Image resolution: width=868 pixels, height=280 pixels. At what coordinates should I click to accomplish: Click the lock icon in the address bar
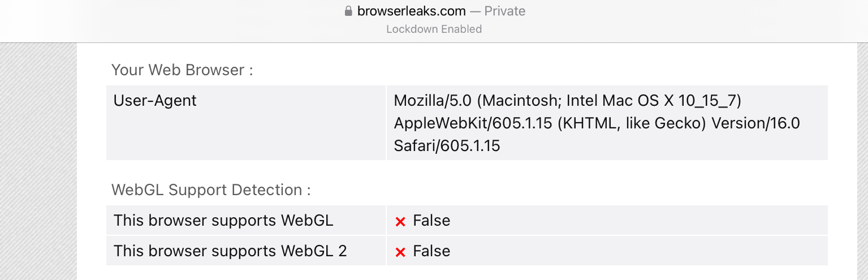[348, 11]
